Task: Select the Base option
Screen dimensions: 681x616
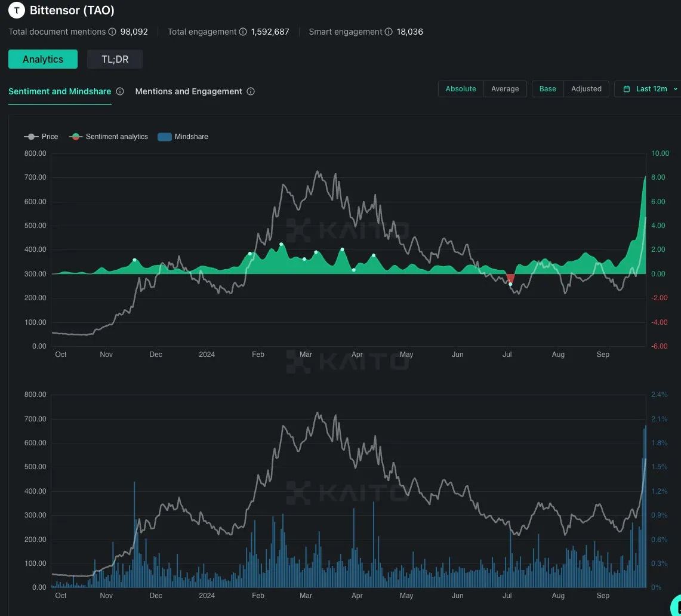Action: 547,89
